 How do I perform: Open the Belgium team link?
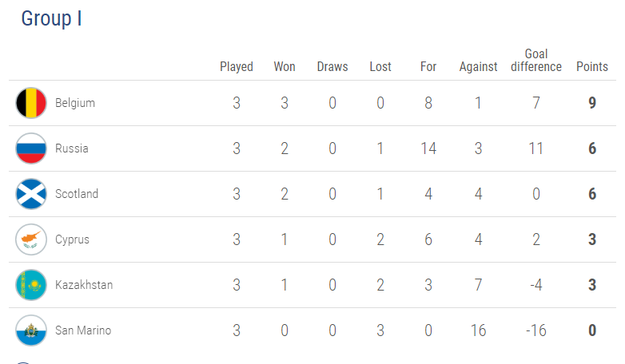click(x=75, y=103)
